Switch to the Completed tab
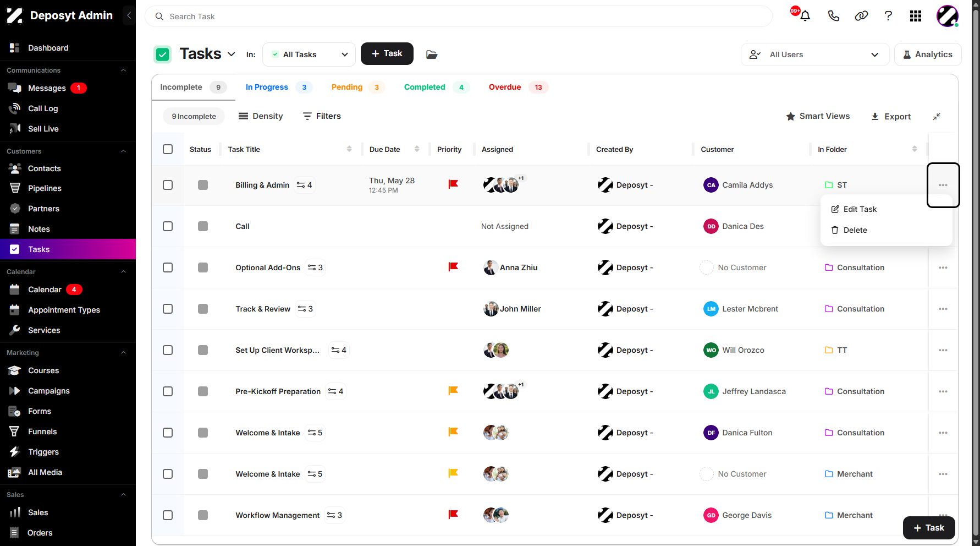Viewport: 980px width, 546px height. (x=436, y=87)
